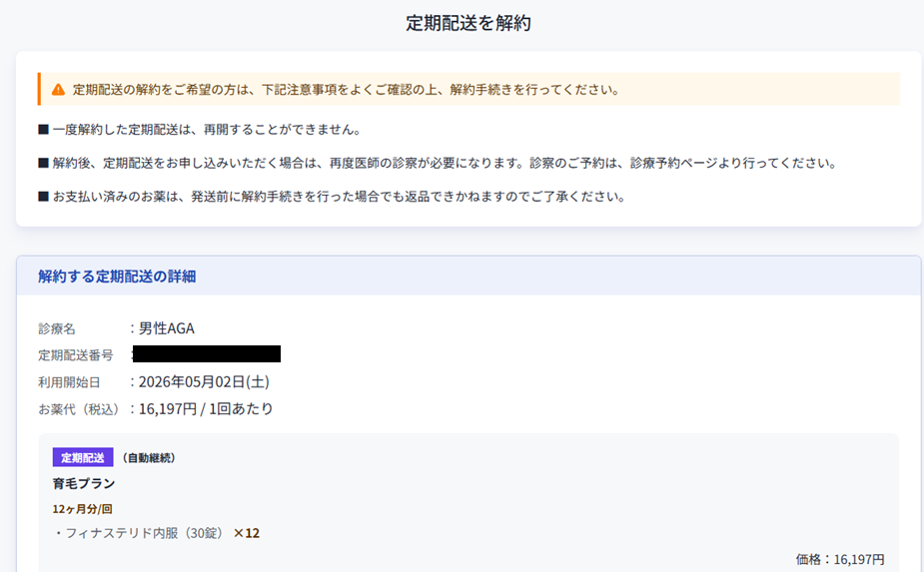This screenshot has height=572, width=924.
Task: Select the warning banner text about 解約手続き
Action: pos(347,90)
